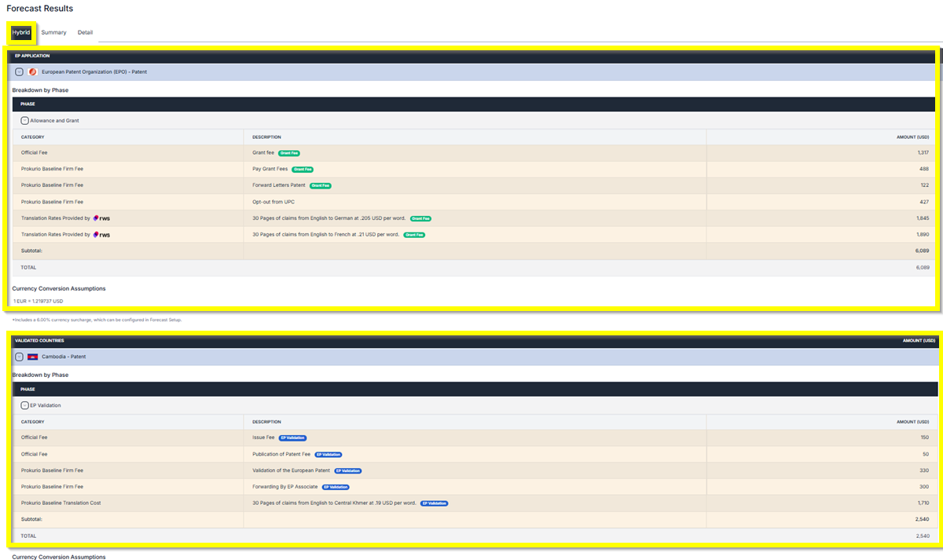Image resolution: width=943 pixels, height=560 pixels.
Task: Collapse the Cambodia - Patent section
Action: [x=20, y=357]
